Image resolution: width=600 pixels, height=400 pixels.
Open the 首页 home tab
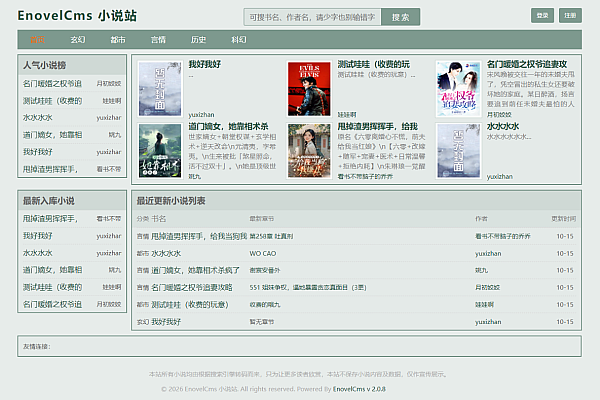coord(38,40)
